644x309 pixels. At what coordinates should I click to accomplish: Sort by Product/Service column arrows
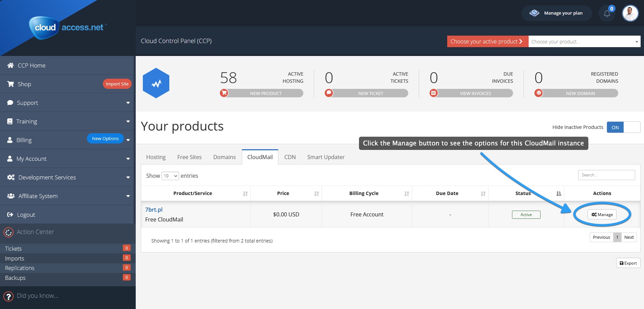click(x=245, y=194)
